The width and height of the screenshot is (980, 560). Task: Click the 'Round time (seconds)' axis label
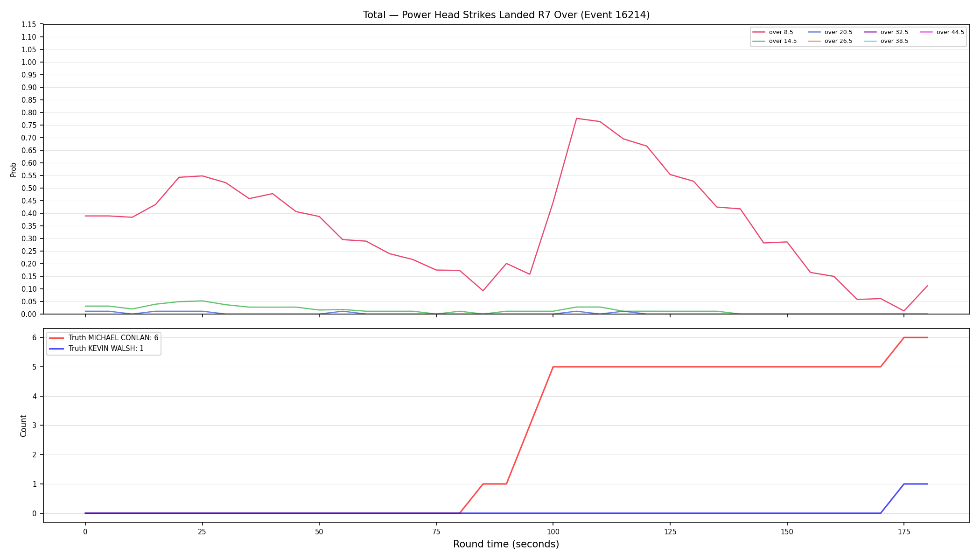[x=506, y=544]
